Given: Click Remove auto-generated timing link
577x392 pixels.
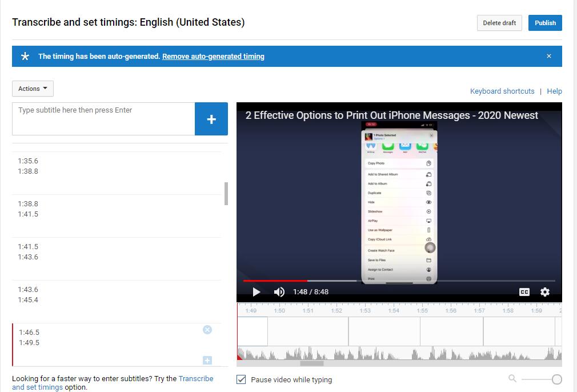Looking at the screenshot, I should tap(213, 57).
